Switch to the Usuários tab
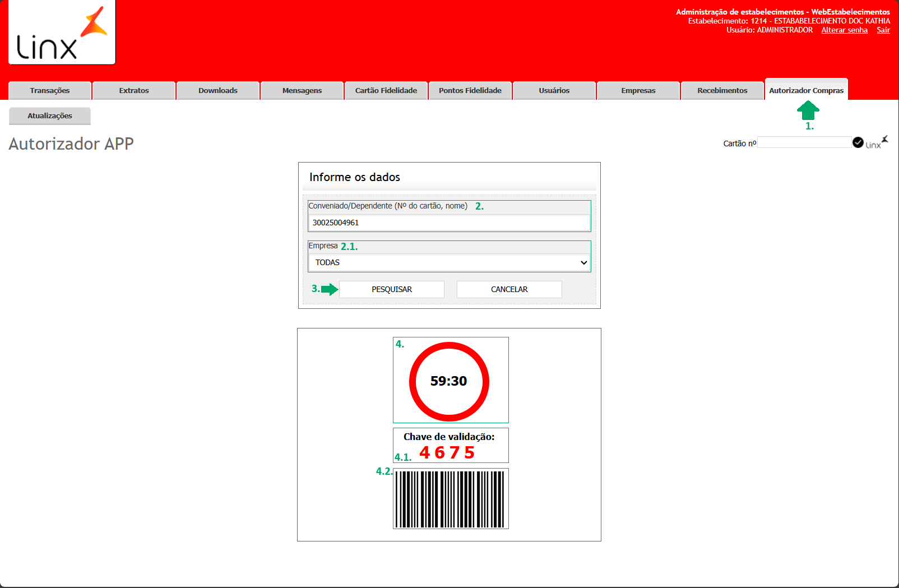 coord(554,90)
